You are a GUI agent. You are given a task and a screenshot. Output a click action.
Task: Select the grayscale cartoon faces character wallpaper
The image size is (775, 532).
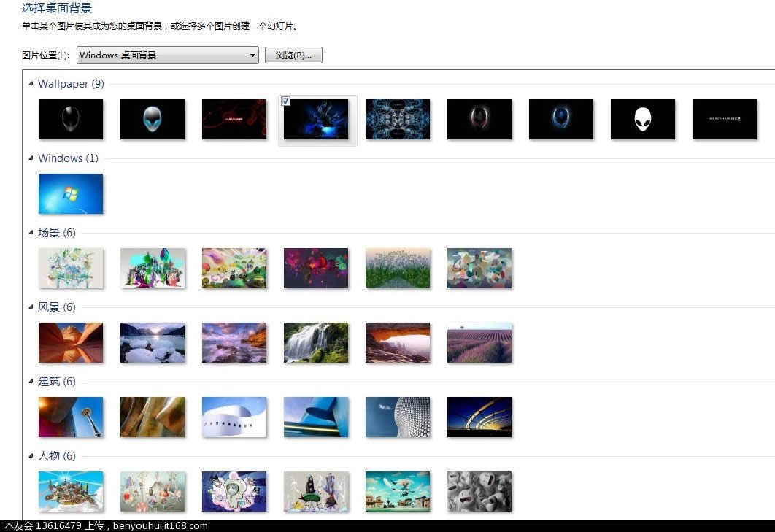pyautogui.click(x=479, y=491)
